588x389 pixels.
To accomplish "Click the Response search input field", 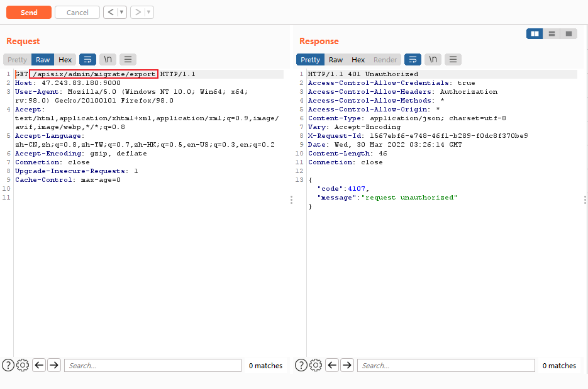I will point(447,365).
